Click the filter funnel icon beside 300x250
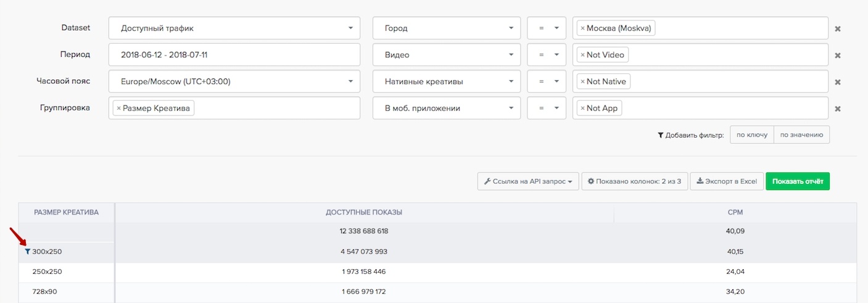The width and height of the screenshot is (868, 303). click(x=27, y=252)
